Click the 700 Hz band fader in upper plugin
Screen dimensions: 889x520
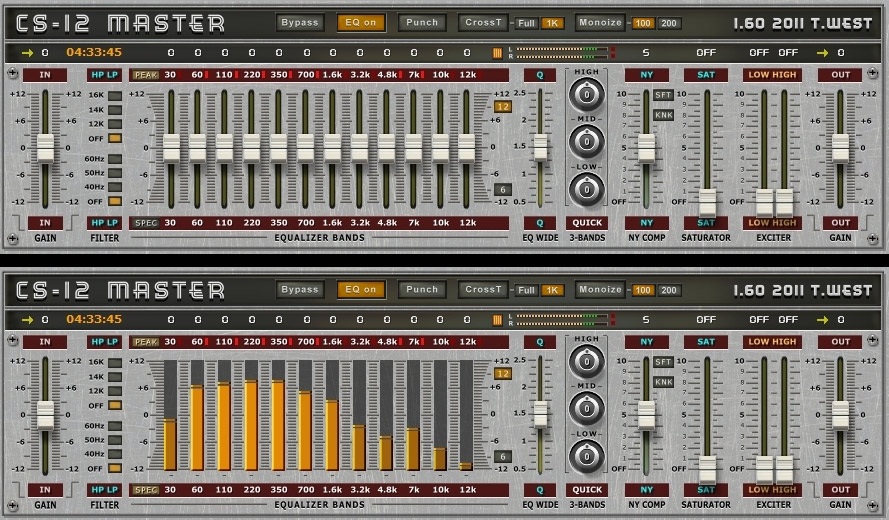tap(306, 148)
